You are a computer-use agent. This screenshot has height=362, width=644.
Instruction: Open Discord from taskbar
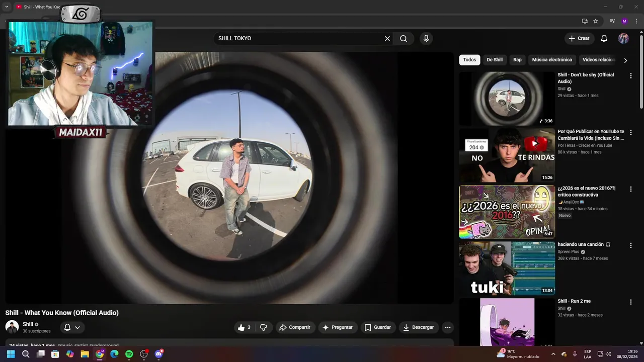(x=159, y=354)
